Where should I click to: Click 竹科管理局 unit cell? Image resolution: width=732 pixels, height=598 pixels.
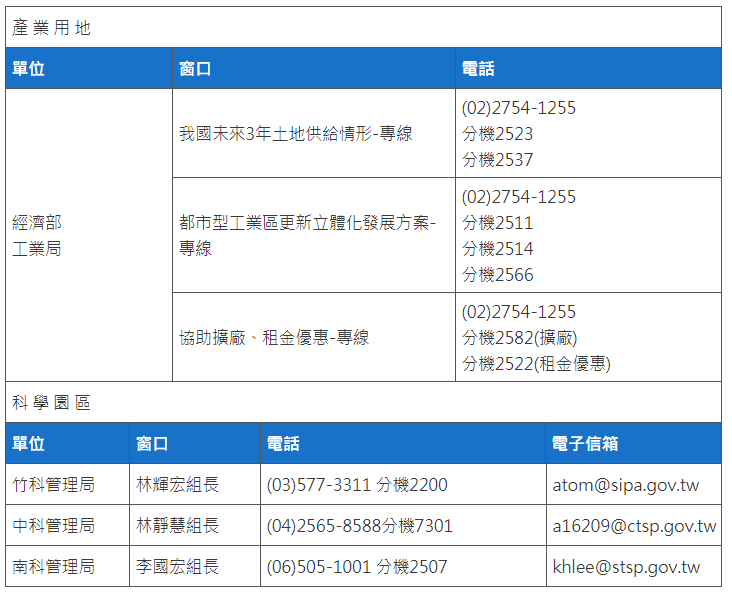[68, 485]
